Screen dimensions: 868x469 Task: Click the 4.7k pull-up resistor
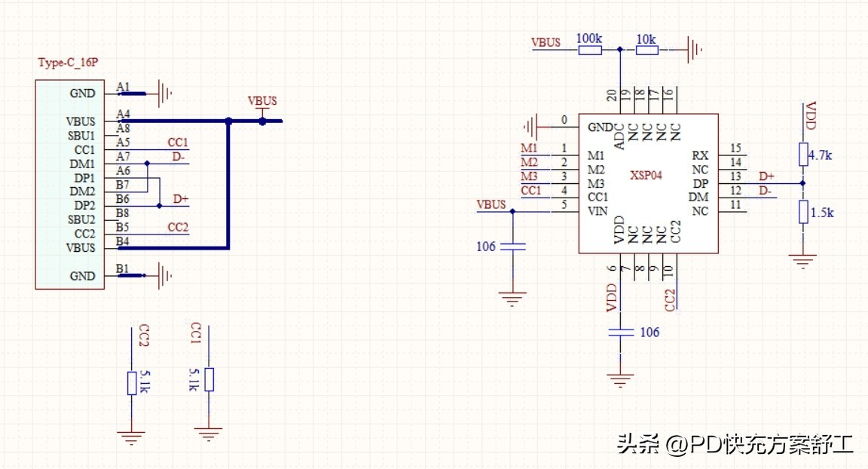[803, 154]
